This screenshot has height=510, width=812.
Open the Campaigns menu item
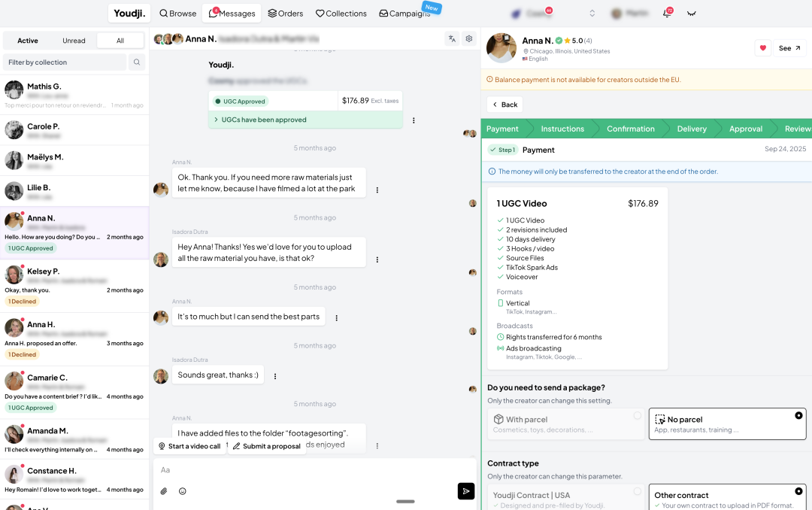click(x=404, y=14)
